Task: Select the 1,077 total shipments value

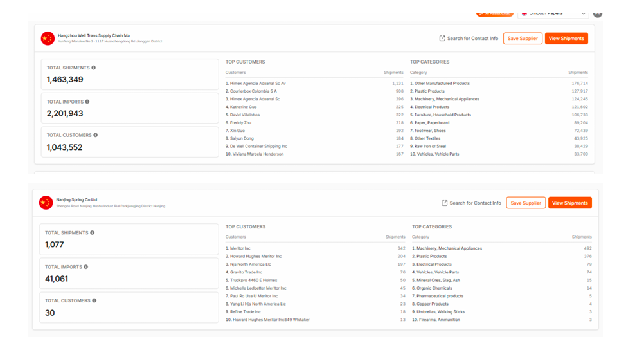Action: [54, 244]
